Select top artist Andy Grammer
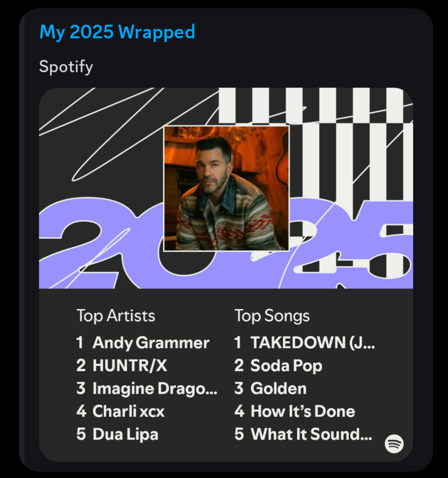This screenshot has height=478, width=448. (x=151, y=343)
